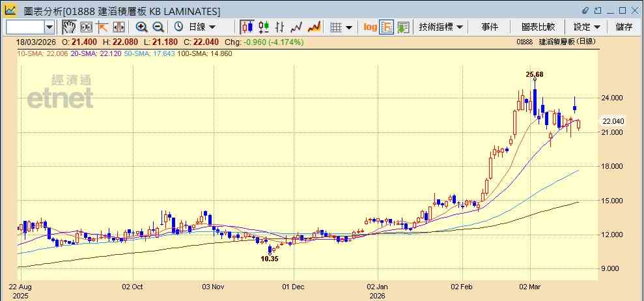Click the 圖表比較 button
644x301 pixels.
[538, 27]
